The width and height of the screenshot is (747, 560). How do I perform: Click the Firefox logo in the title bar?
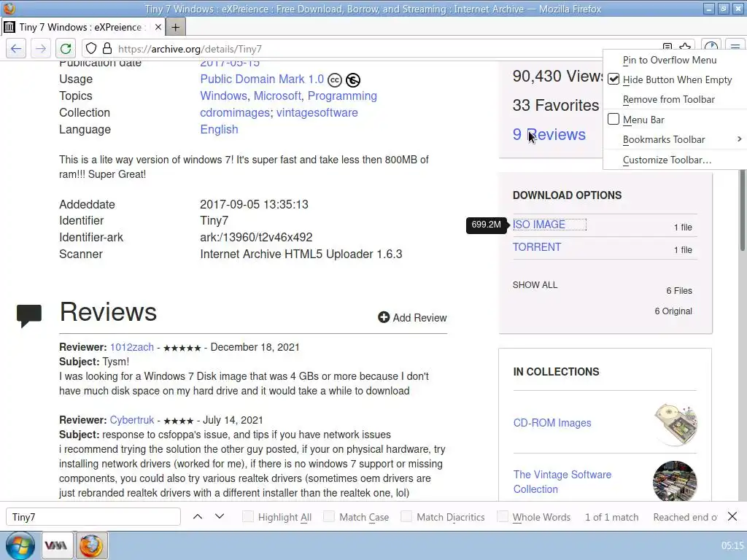[x=9, y=9]
